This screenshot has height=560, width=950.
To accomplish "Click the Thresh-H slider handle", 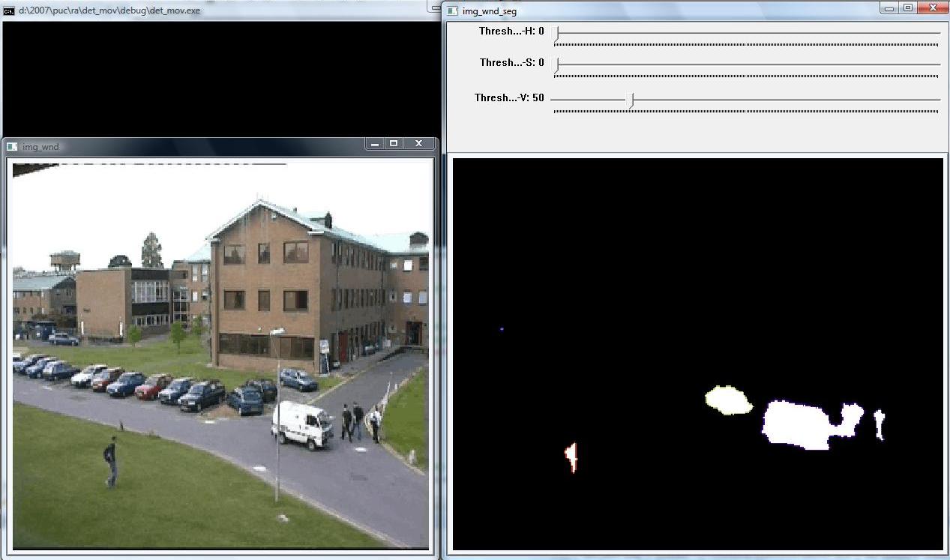I will (x=557, y=33).
